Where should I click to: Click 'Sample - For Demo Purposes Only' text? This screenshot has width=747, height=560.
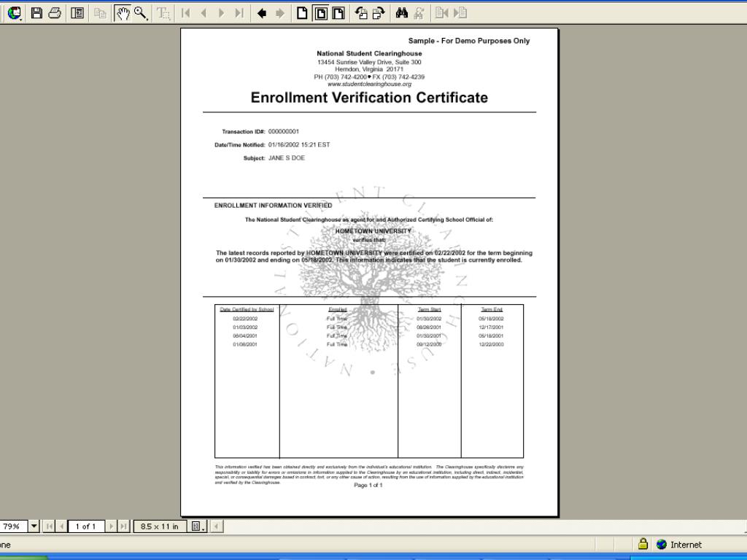[469, 41]
